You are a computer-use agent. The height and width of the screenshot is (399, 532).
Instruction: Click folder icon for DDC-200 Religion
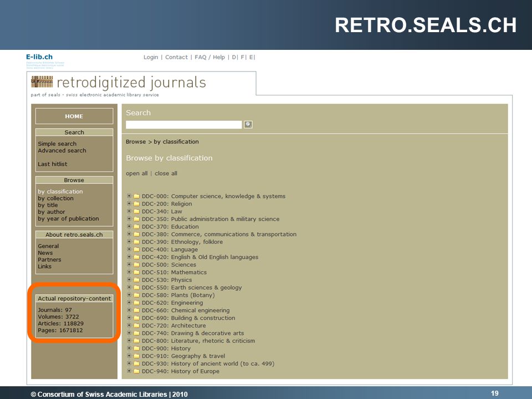coord(137,204)
